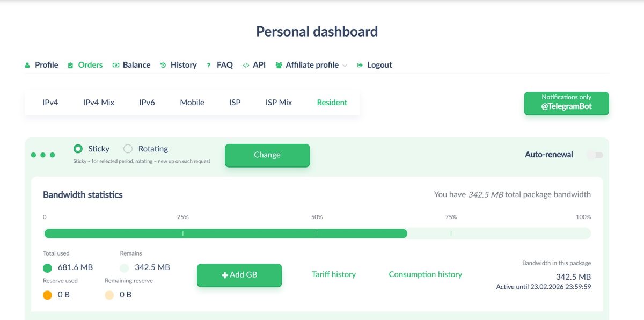Click the Profile user icon
Viewport: 644px width, 320px height.
click(x=27, y=65)
